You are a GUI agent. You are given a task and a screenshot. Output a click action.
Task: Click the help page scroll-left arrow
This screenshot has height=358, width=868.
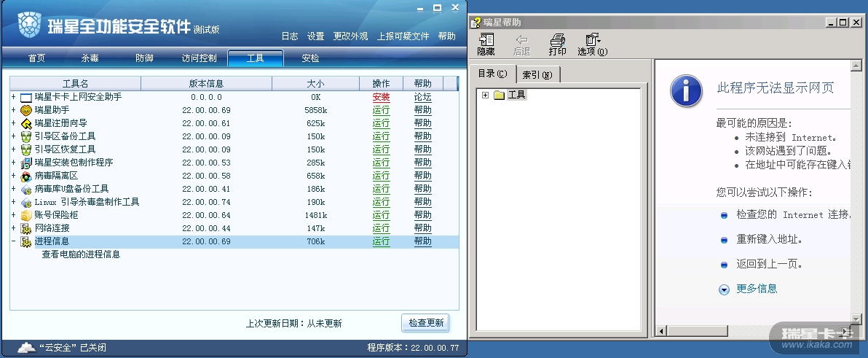(x=661, y=331)
